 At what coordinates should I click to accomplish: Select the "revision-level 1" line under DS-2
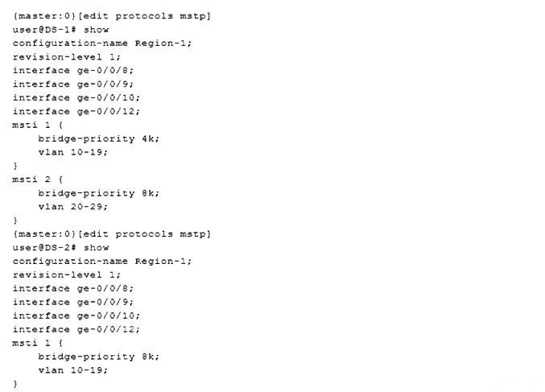[x=66, y=275]
